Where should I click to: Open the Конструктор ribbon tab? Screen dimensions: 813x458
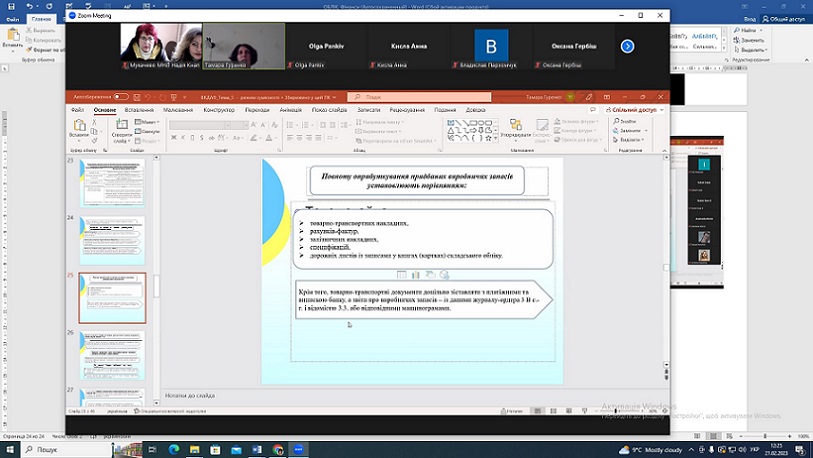[219, 110]
